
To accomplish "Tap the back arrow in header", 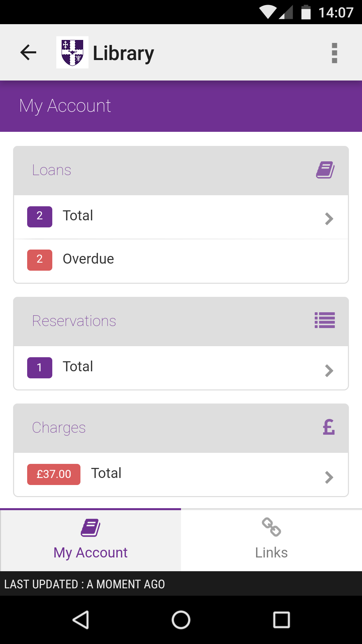I will [28, 52].
